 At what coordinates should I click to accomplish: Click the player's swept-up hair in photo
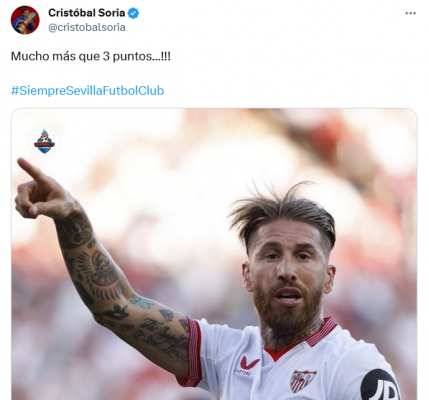[282, 212]
